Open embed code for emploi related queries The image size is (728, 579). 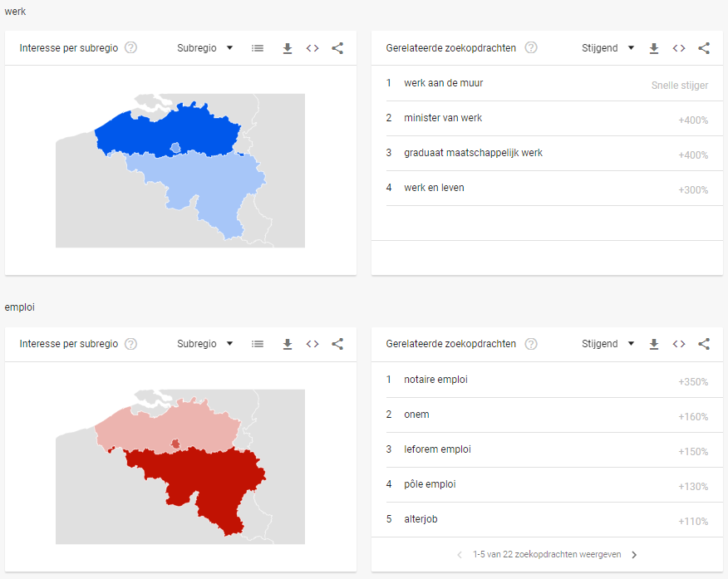(x=679, y=344)
